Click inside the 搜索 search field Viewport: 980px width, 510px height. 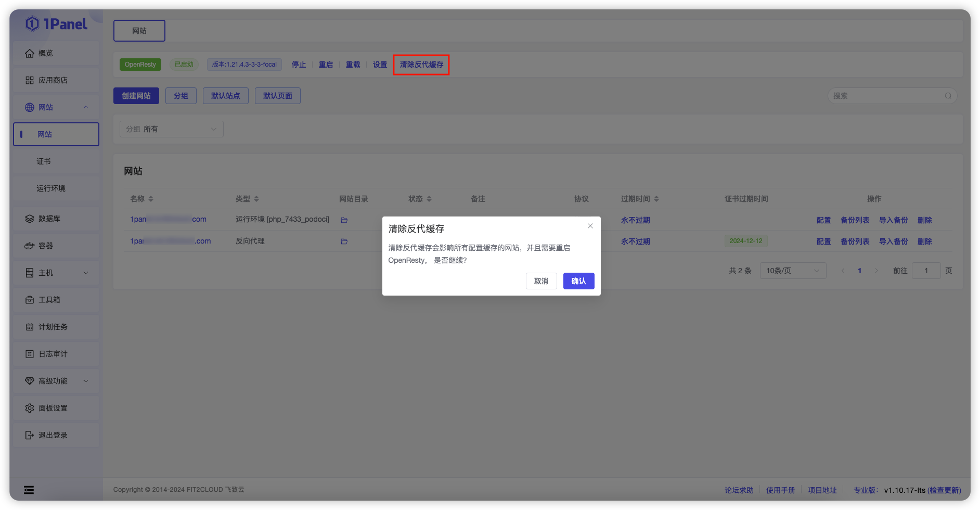tap(884, 95)
